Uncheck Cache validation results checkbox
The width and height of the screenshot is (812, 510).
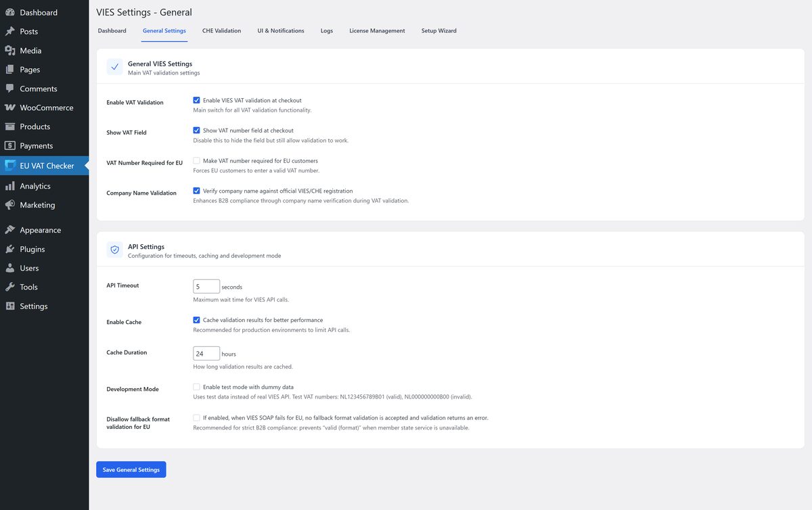coord(197,320)
